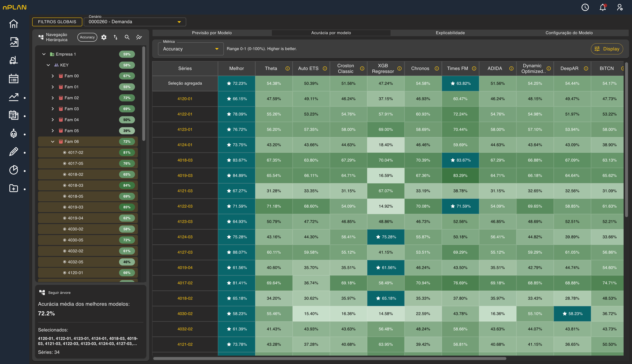Click the hierarchy tree vertical scrollbar
The height and width of the screenshot is (364, 632).
[144, 94]
